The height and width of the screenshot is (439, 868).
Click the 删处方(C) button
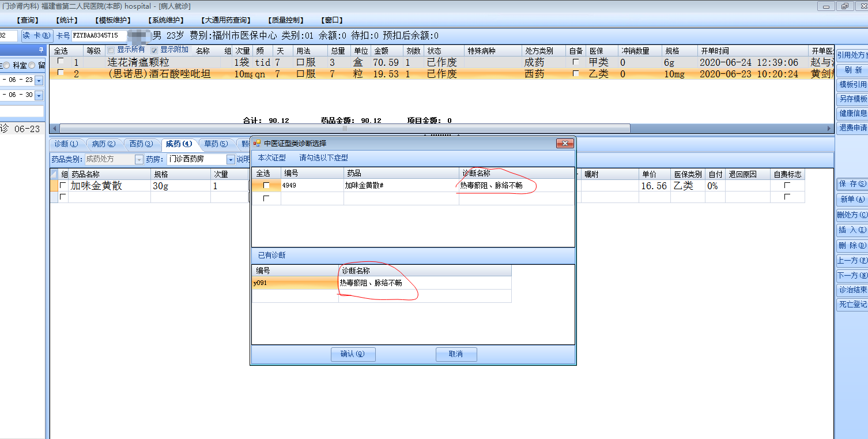click(853, 215)
